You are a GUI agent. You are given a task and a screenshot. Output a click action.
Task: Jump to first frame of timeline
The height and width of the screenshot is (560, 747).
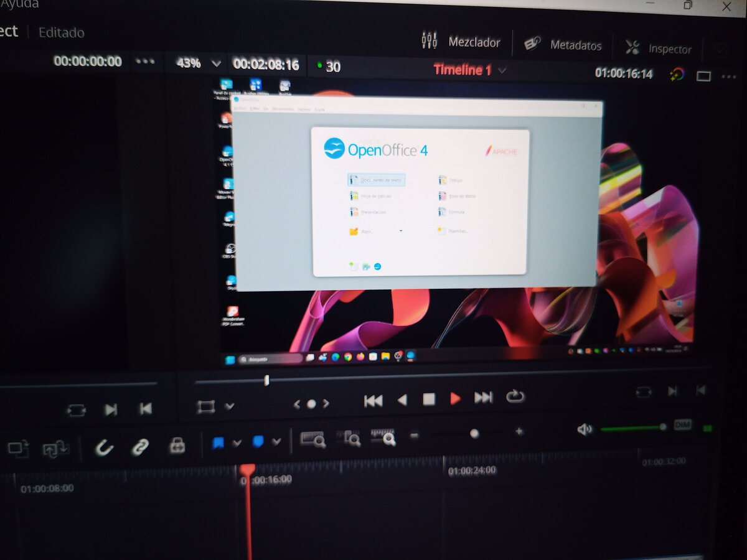click(373, 401)
